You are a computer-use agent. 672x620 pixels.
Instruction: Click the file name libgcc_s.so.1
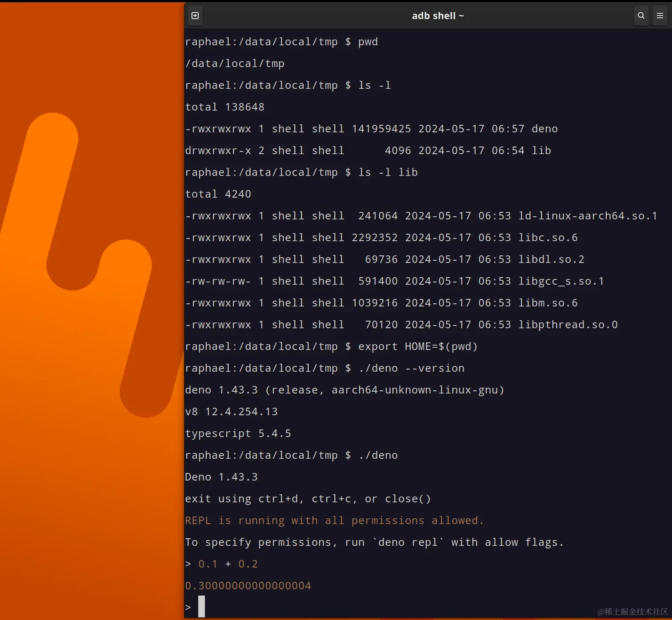(561, 281)
